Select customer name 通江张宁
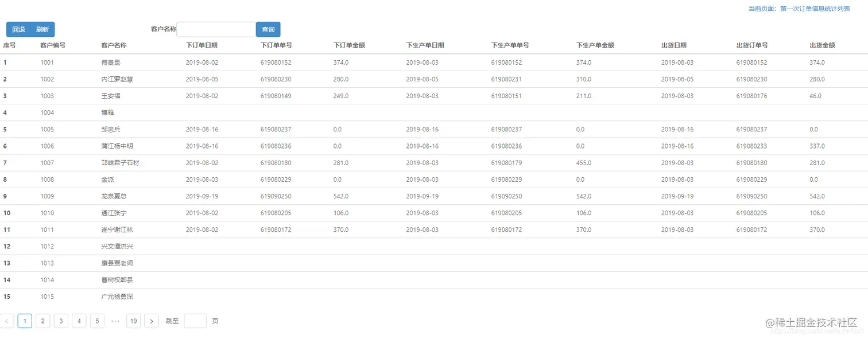Image resolution: width=868 pixels, height=339 pixels. click(x=114, y=213)
